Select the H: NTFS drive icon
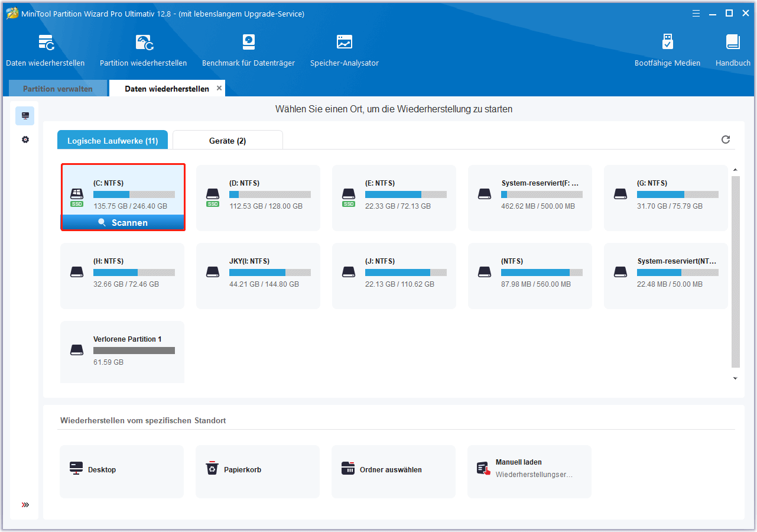The image size is (757, 532). (77, 271)
